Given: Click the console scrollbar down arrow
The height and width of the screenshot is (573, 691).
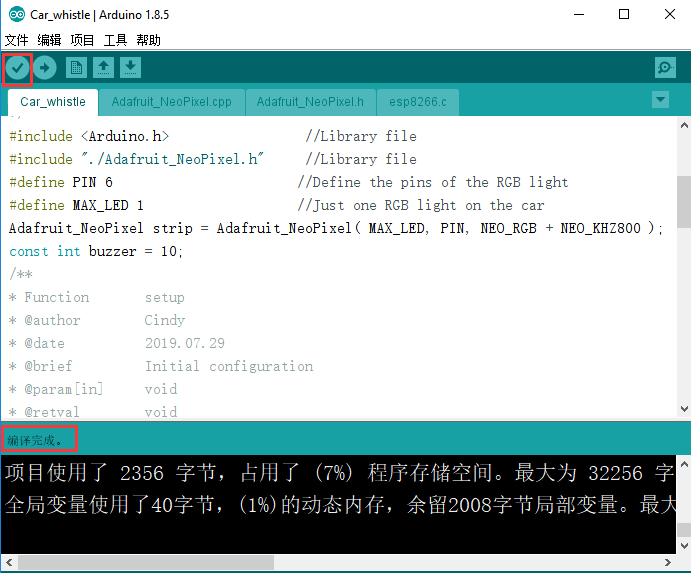Looking at the screenshot, I should (684, 546).
